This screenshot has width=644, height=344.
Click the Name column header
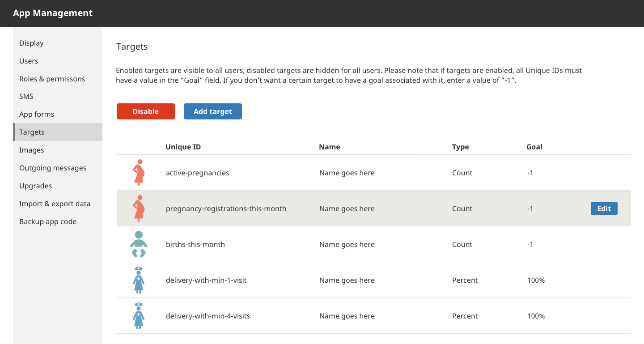330,147
